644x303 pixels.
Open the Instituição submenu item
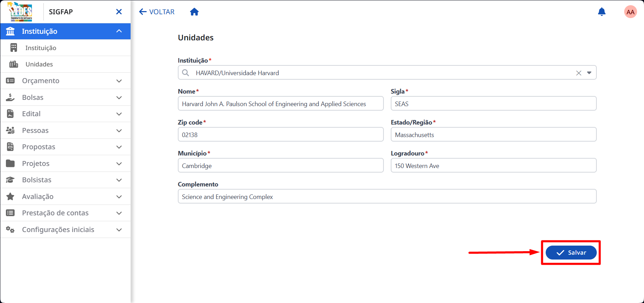point(65,48)
